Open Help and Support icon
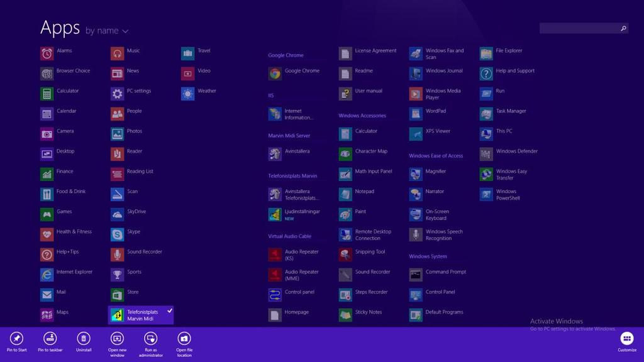This screenshot has width=644, height=362. 486,74
